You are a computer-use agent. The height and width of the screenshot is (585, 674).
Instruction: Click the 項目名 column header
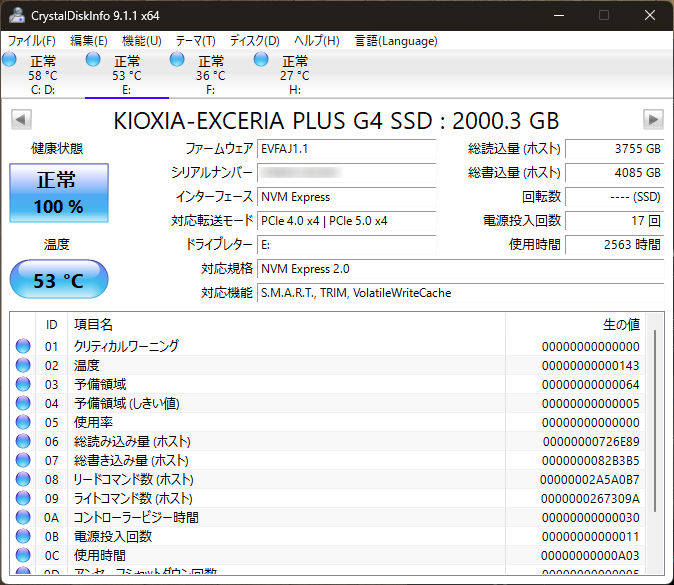click(x=286, y=325)
